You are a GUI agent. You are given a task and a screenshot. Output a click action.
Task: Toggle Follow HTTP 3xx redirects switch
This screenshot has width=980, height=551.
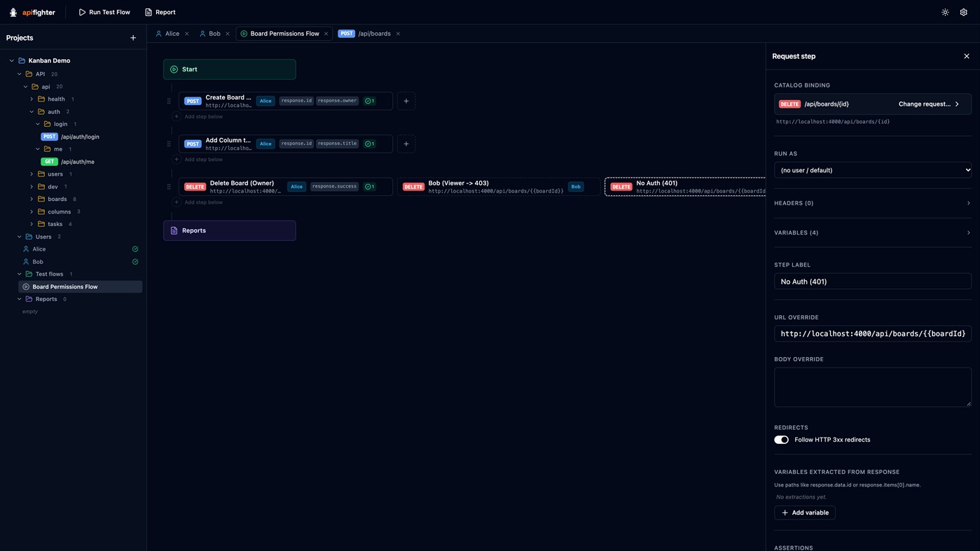tap(781, 440)
